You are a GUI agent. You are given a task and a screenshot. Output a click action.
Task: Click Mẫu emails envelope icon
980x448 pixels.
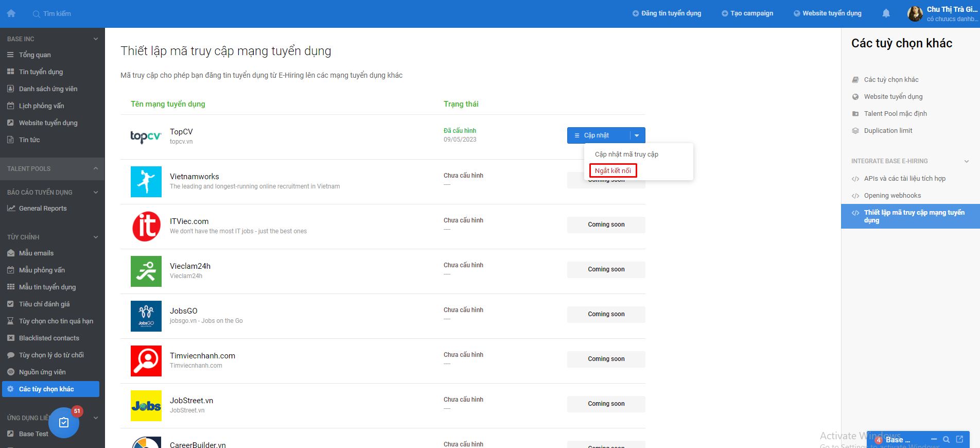point(10,253)
